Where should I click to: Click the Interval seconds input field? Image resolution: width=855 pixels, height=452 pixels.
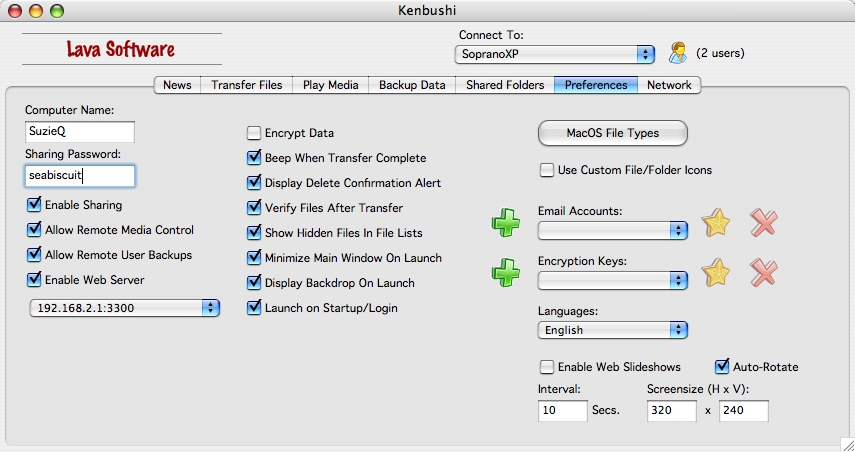[562, 411]
